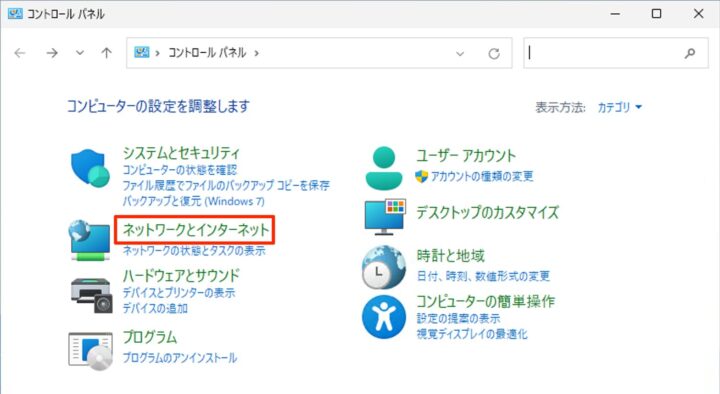Click the Programs disc icon
The height and width of the screenshot is (394, 720).
tap(90, 351)
